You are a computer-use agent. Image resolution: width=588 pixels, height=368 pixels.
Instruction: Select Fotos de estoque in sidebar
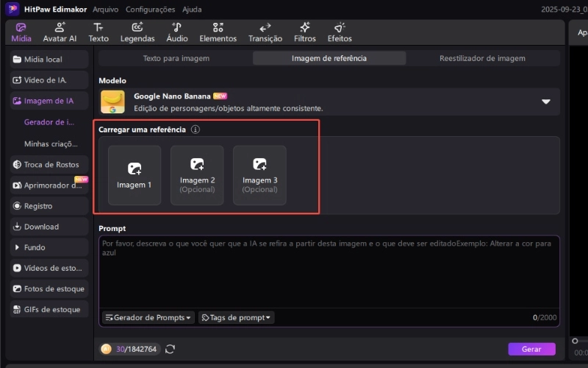[49, 289]
